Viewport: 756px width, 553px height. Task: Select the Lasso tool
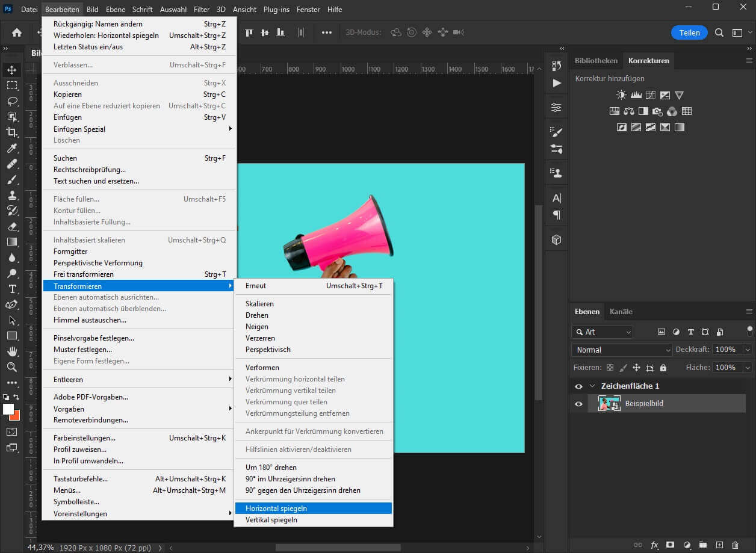click(13, 100)
